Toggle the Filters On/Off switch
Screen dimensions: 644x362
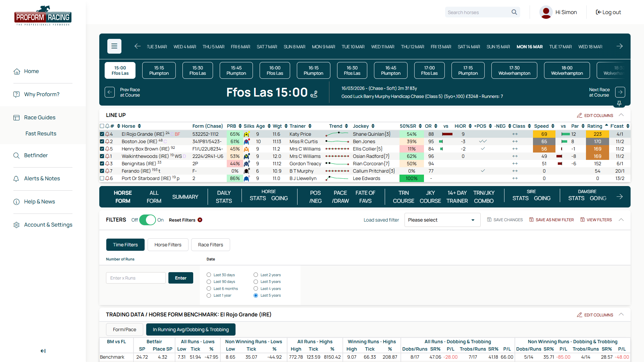pos(148,220)
